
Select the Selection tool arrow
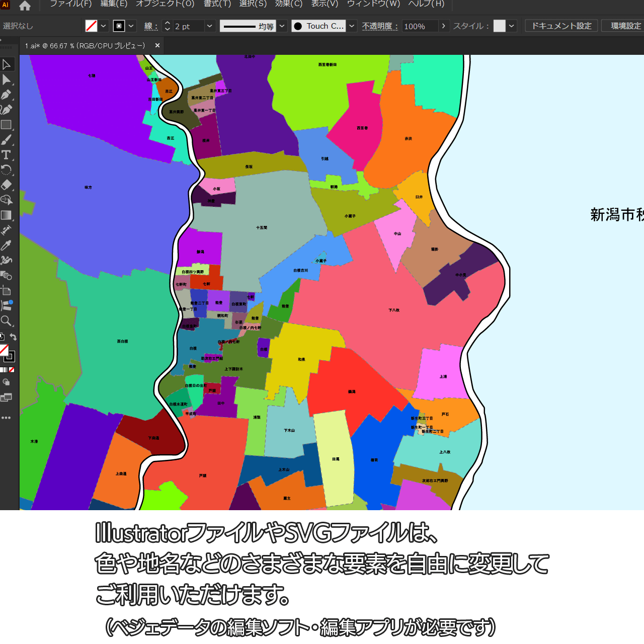pyautogui.click(x=7, y=64)
